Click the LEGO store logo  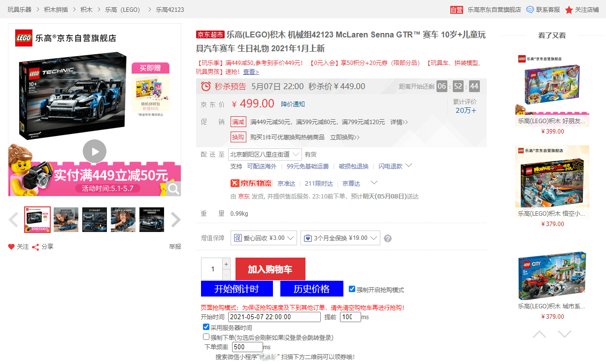pos(24,38)
